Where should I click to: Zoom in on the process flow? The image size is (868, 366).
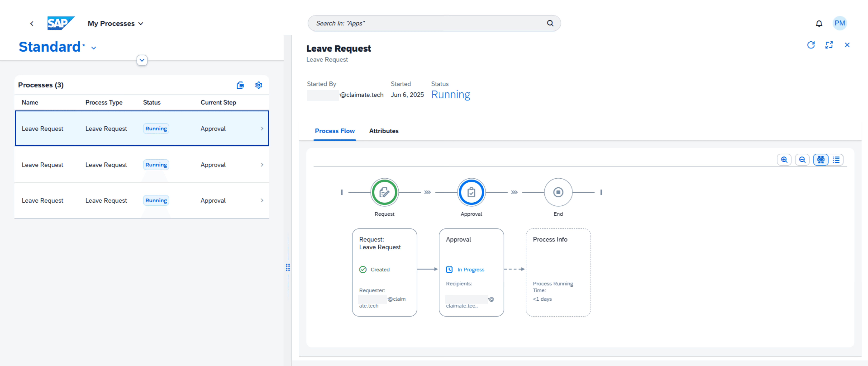point(784,160)
